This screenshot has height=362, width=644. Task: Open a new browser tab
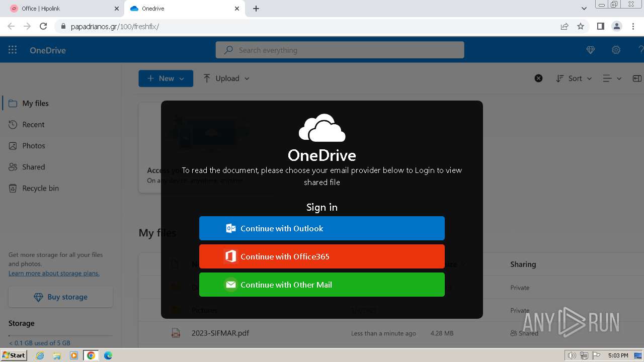[256, 9]
